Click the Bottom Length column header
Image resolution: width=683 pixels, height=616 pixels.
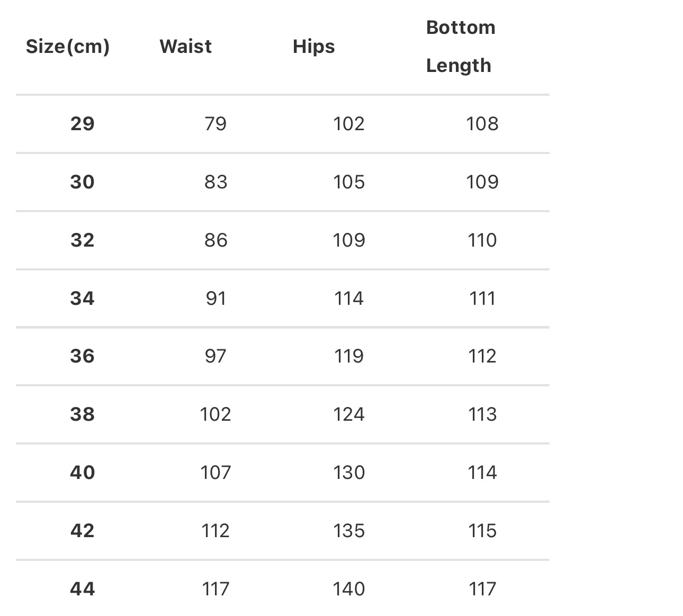point(461,47)
